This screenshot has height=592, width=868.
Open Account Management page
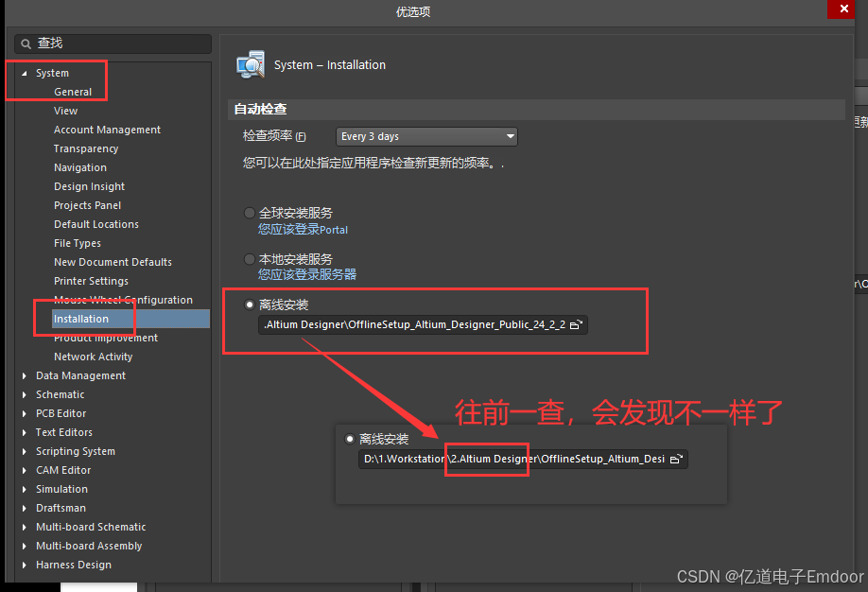point(107,130)
